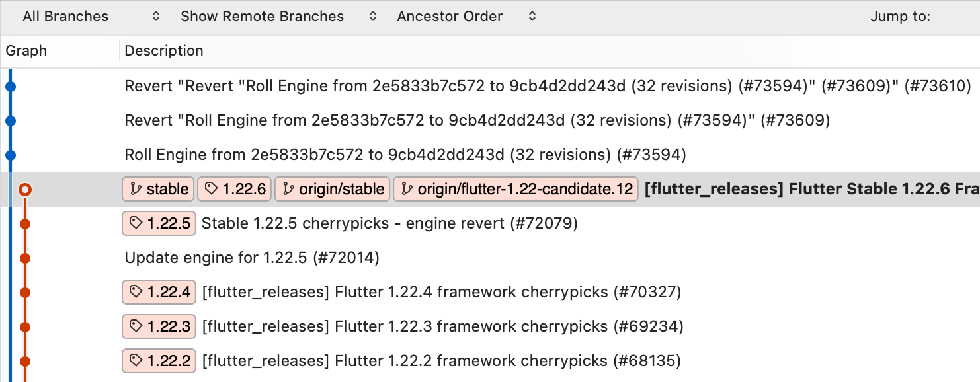The width and height of the screenshot is (980, 382).
Task: Select Stable 1.22.5 cherrypicks engine revert commit
Action: (389, 224)
